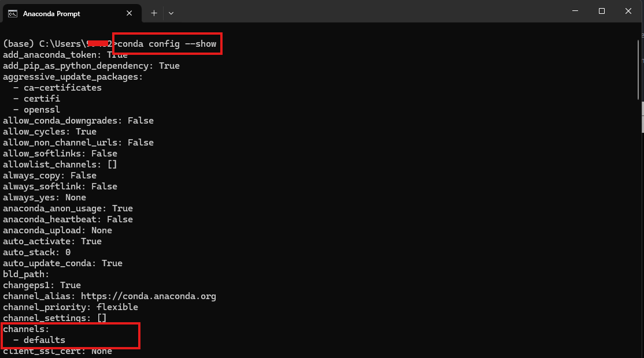Image resolution: width=644 pixels, height=358 pixels.
Task: Select the Anaconda Prompt tab
Action: click(x=72, y=13)
